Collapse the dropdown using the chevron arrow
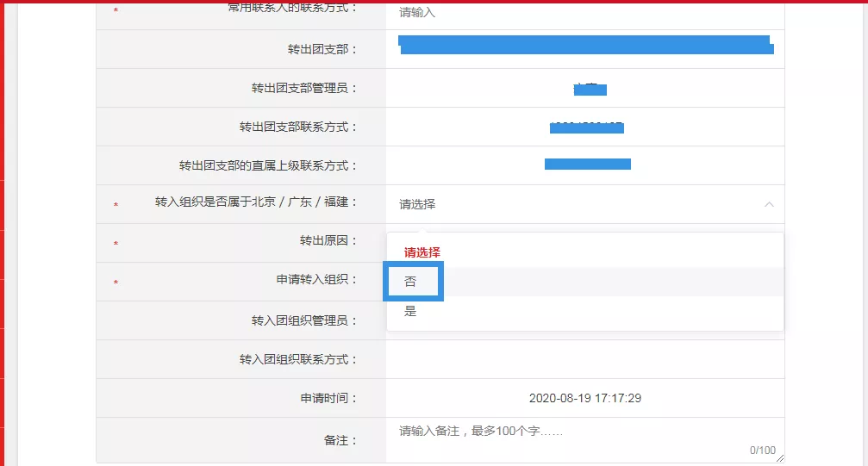This screenshot has width=868, height=466. click(769, 205)
